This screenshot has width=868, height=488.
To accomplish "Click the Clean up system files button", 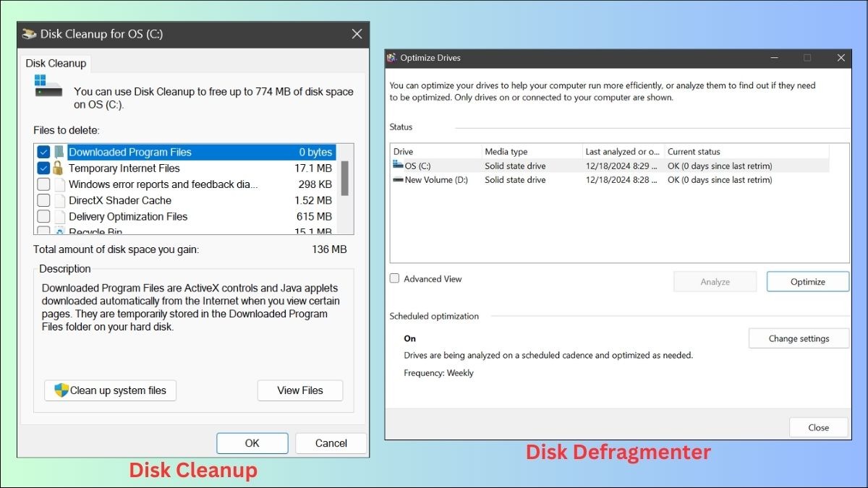I will point(110,390).
